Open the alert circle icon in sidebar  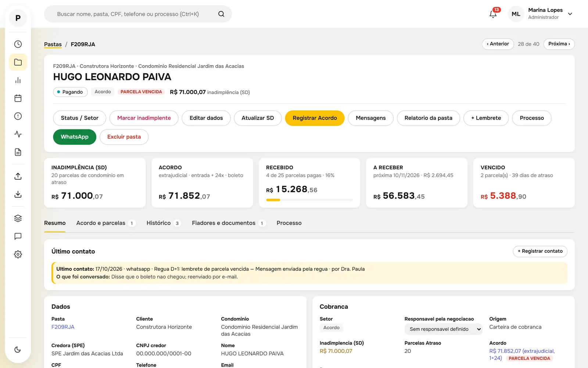(18, 116)
